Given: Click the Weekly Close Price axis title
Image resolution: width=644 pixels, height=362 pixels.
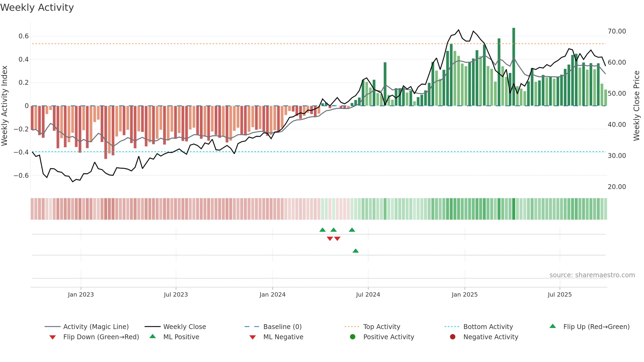Looking at the screenshot, I should tap(636, 106).
